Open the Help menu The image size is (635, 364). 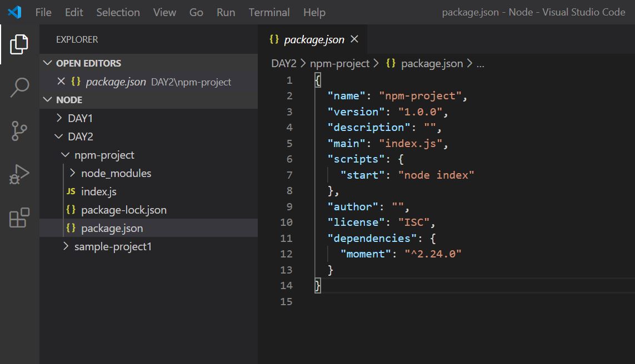click(314, 13)
